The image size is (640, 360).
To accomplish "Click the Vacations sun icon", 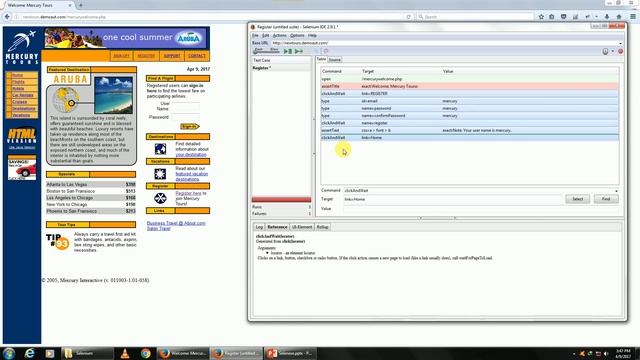I will [x=160, y=174].
